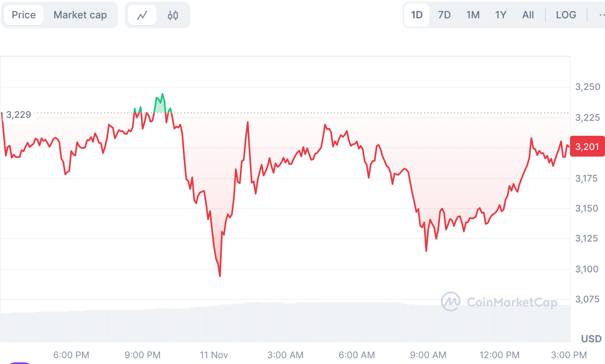
Task: Set chart range to 1M
Action: pos(473,15)
